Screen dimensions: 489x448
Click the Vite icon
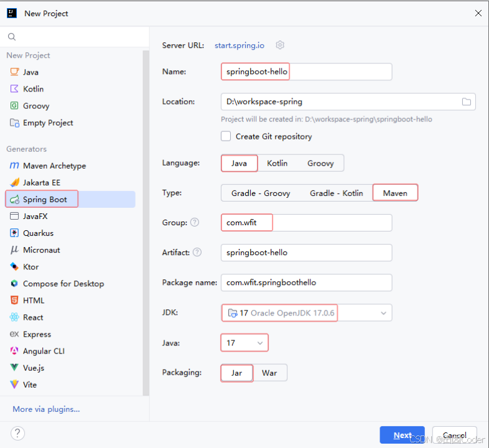click(x=14, y=385)
